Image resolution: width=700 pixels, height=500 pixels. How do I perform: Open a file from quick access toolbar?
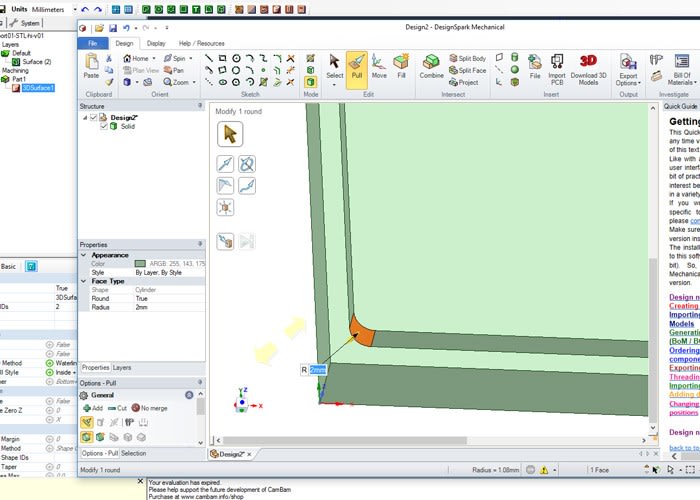[x=99, y=28]
